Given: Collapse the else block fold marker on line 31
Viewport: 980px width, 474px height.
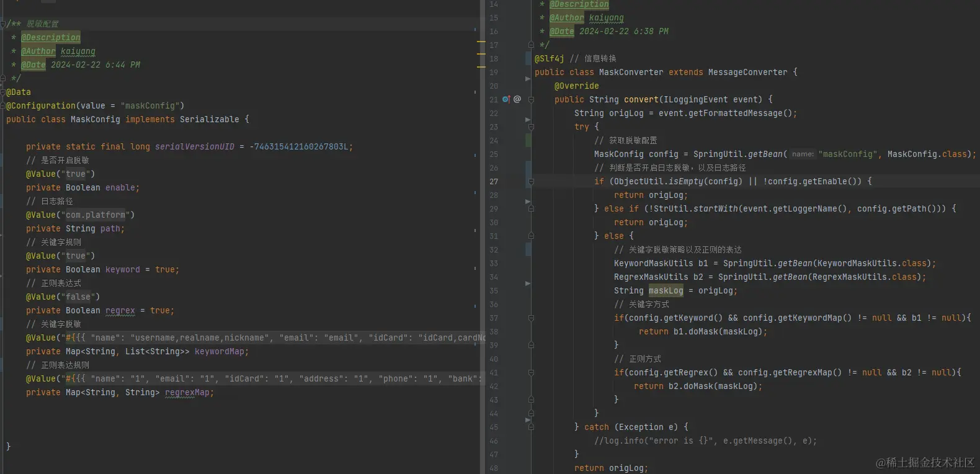Looking at the screenshot, I should coord(531,236).
